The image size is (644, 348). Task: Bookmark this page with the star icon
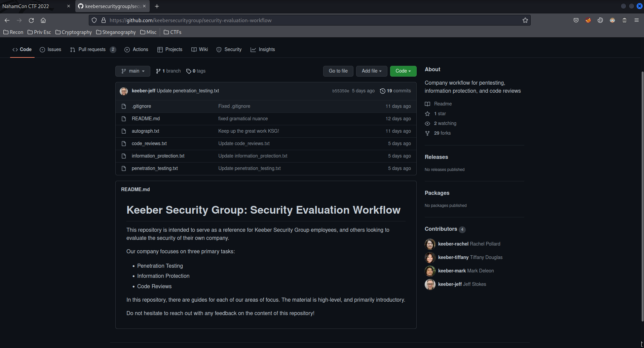coord(525,20)
